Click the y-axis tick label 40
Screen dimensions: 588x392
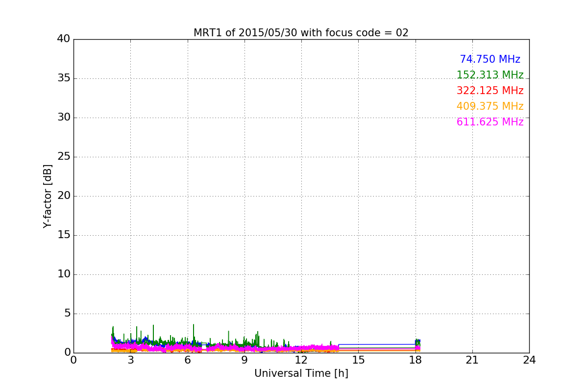[64, 39]
